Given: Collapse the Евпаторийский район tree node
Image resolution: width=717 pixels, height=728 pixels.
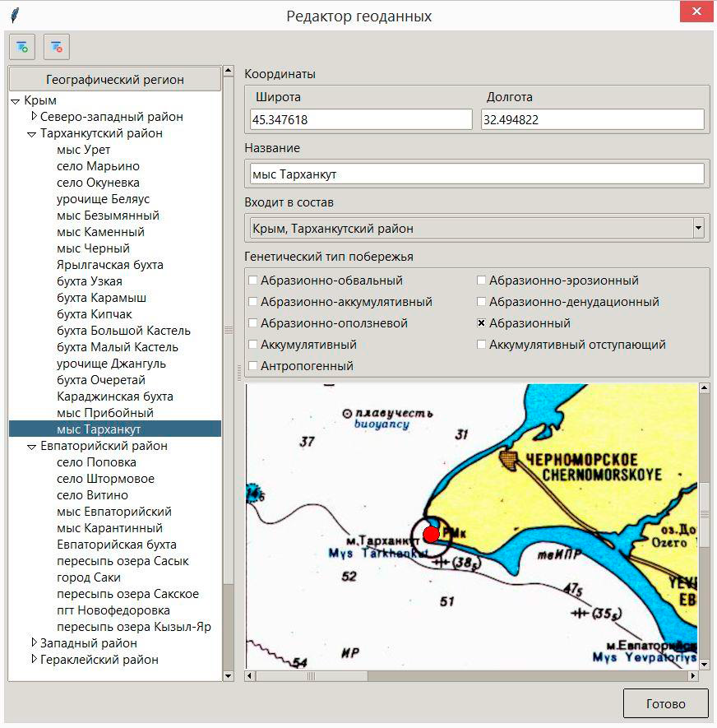Looking at the screenshot, I should 31,446.
